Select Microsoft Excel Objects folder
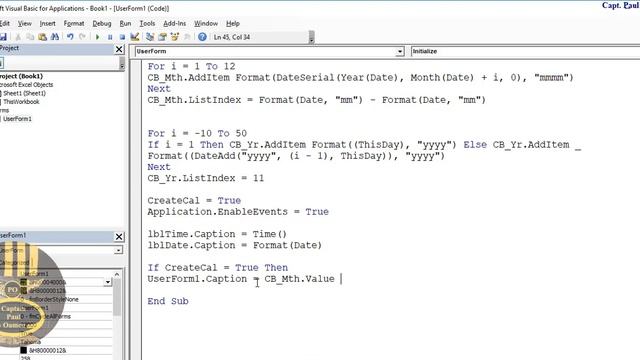Screen dimensions: 640x360 click(x=27, y=85)
